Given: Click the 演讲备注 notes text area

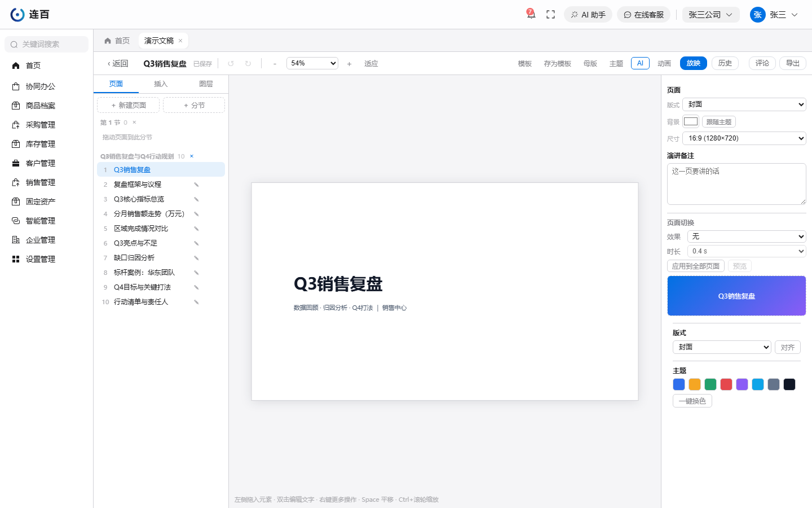Looking at the screenshot, I should (736, 184).
